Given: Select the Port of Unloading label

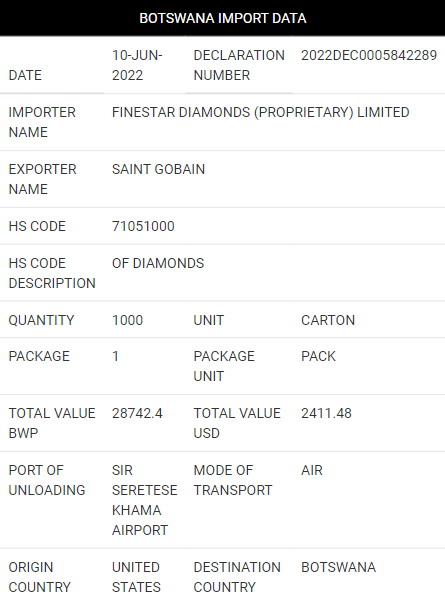Looking at the screenshot, I should click(47, 480).
